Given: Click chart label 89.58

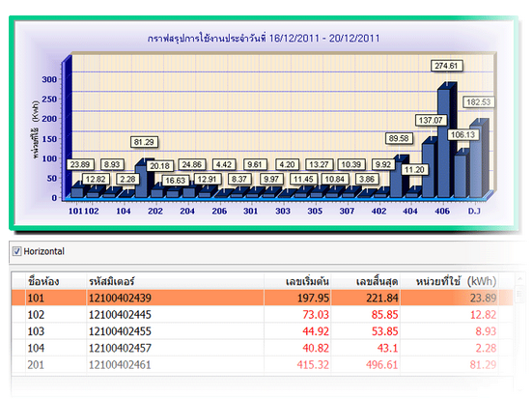Looking at the screenshot, I should coord(399,138).
